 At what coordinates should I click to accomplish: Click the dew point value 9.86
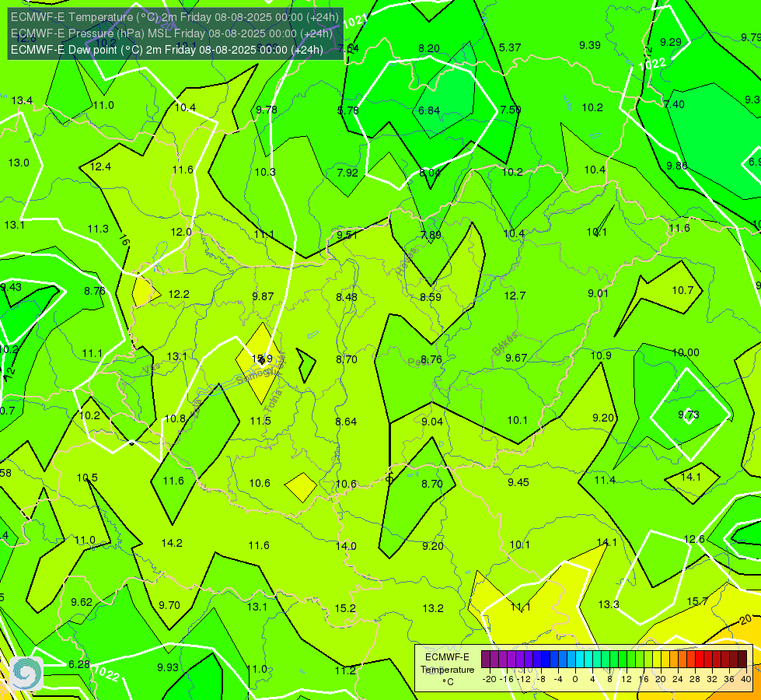(x=676, y=166)
